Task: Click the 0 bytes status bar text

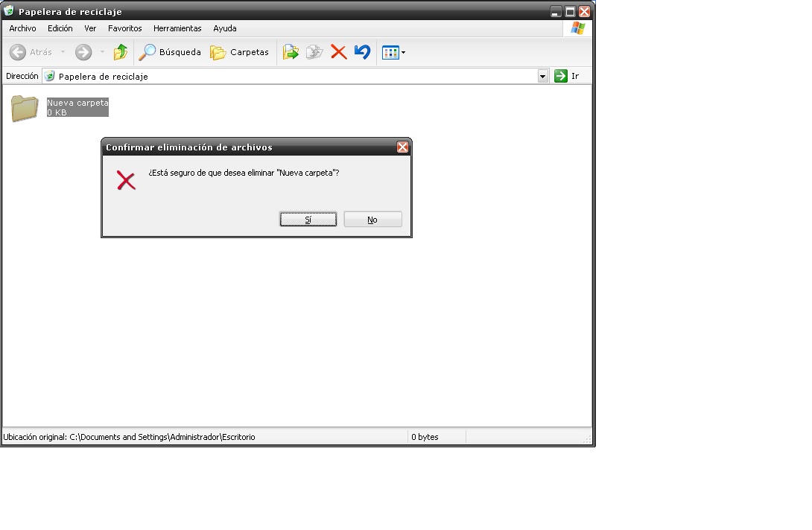Action: coord(425,437)
